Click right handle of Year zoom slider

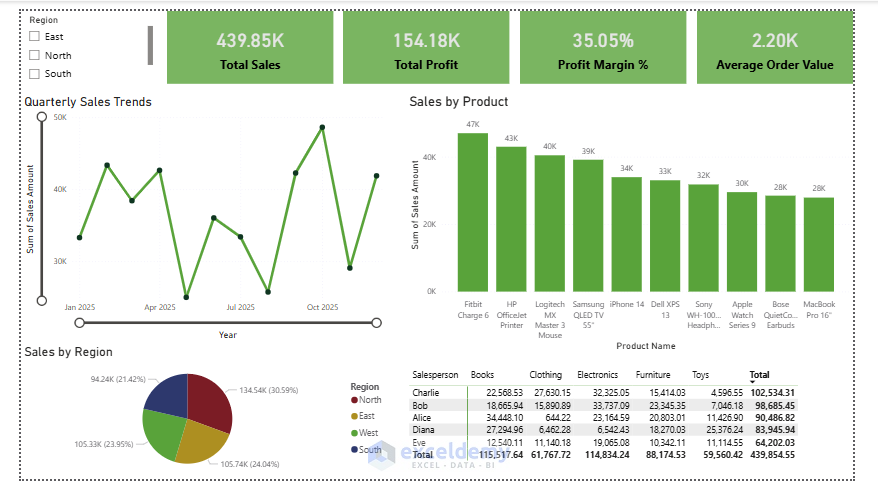(377, 323)
